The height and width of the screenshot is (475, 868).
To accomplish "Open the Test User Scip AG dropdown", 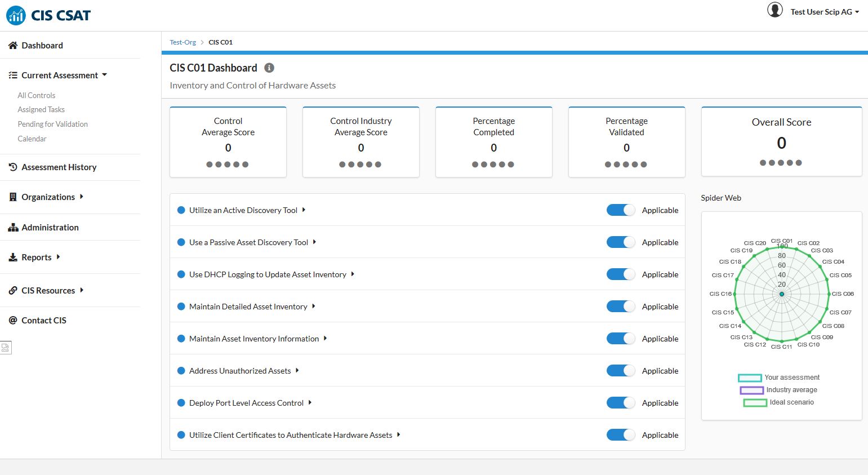I will pos(825,12).
